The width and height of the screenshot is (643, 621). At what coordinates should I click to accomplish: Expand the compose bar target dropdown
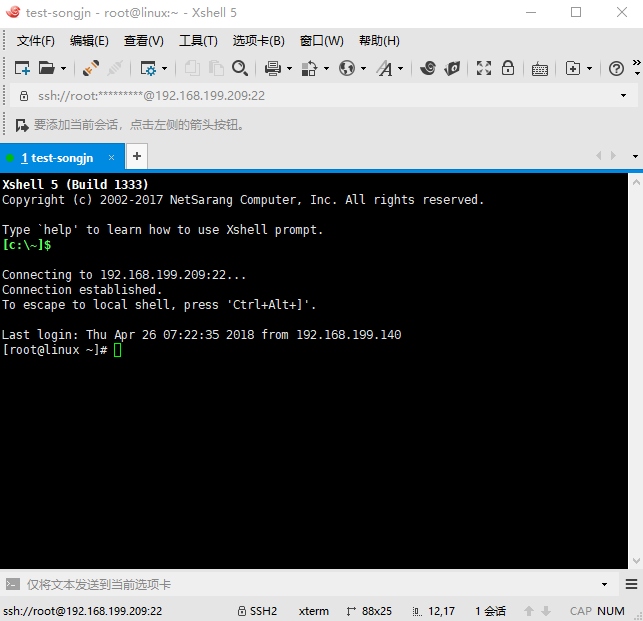click(x=604, y=584)
